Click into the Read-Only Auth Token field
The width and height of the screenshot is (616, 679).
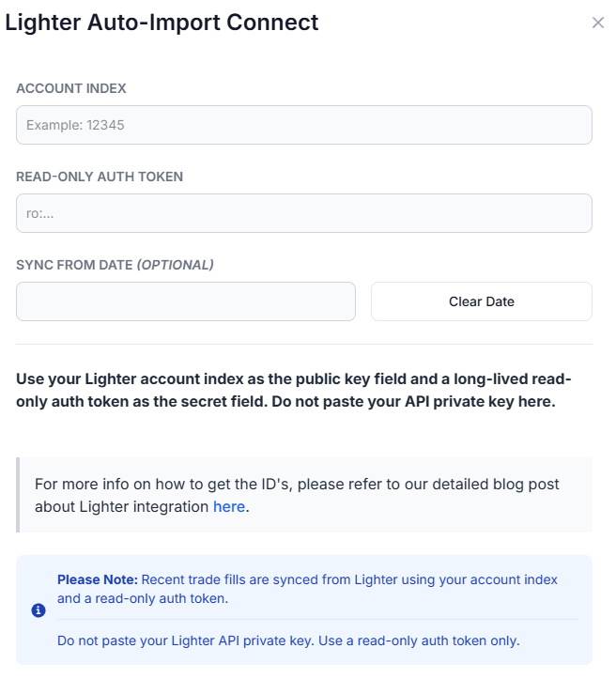[304, 213]
